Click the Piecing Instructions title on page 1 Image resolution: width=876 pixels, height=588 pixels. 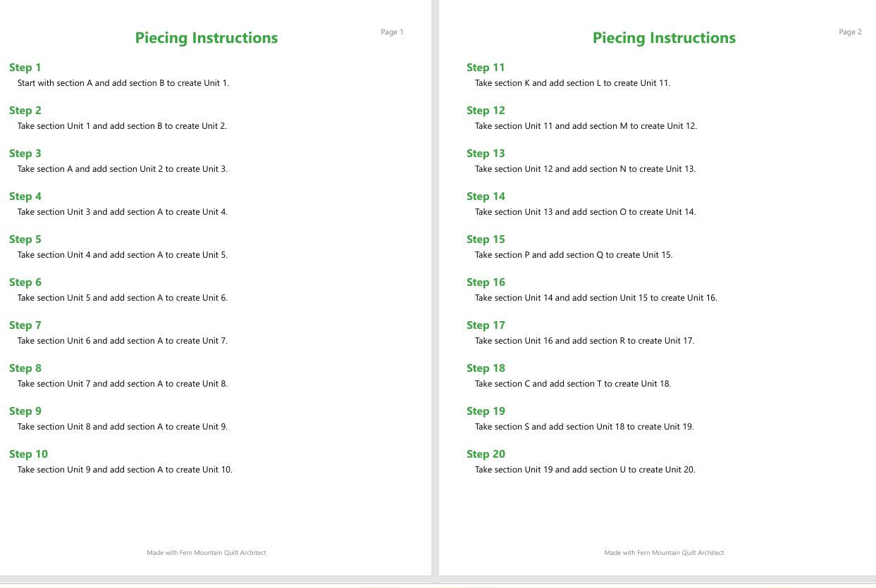click(x=206, y=38)
